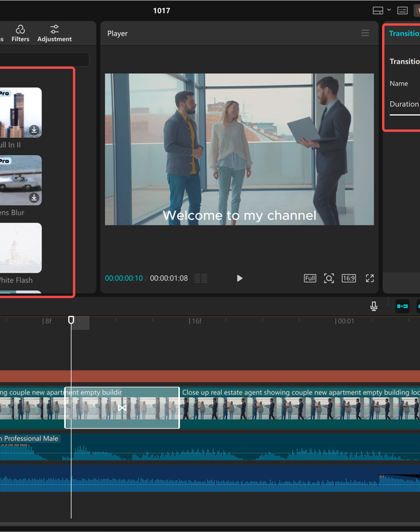The width and height of the screenshot is (420, 532).
Task: Select the transition icon between the clips
Action: click(x=122, y=408)
